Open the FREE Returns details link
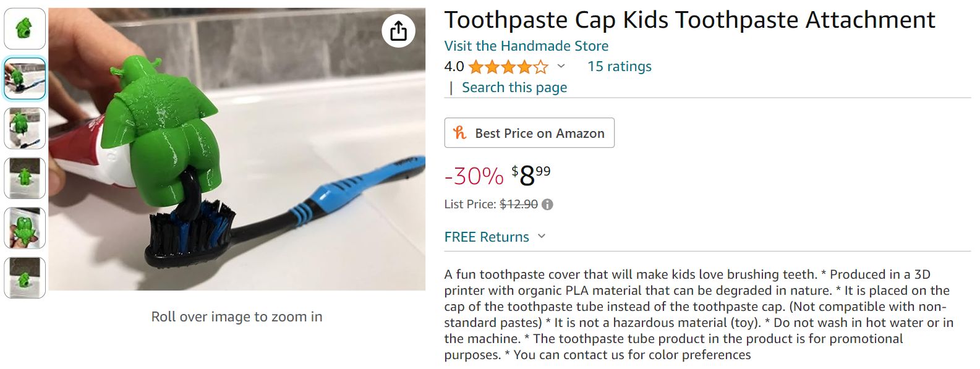This screenshot has height=369, width=980. point(487,237)
